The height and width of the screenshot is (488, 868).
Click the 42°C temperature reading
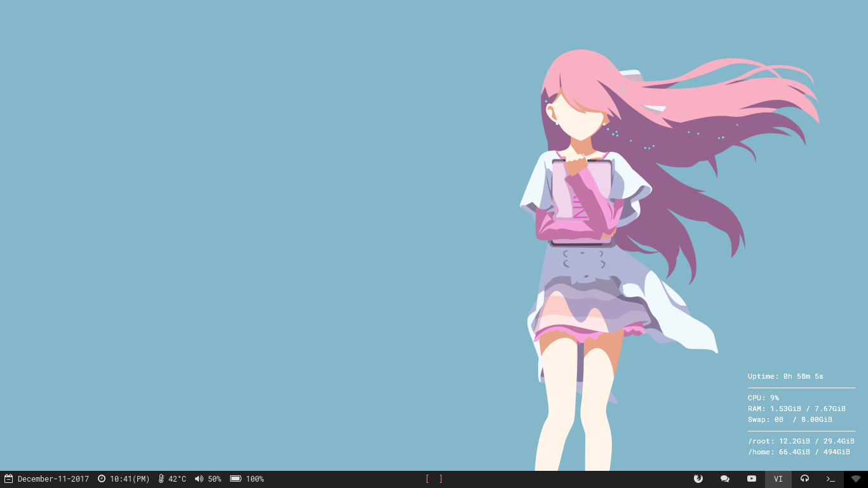(177, 479)
